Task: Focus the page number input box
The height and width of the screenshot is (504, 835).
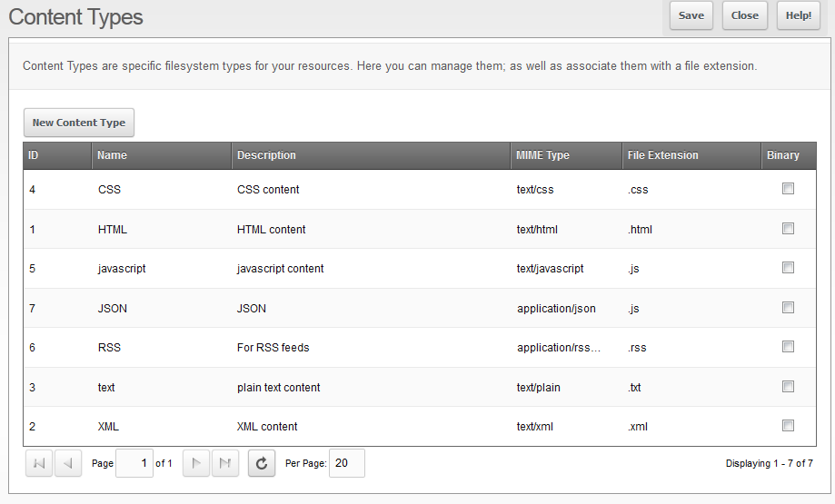Action: 134,463
